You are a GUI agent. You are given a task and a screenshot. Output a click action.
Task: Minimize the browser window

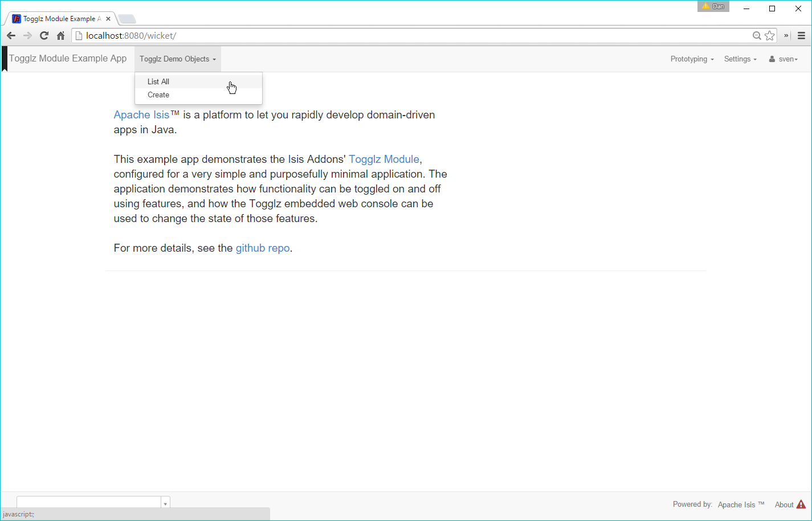coord(746,9)
